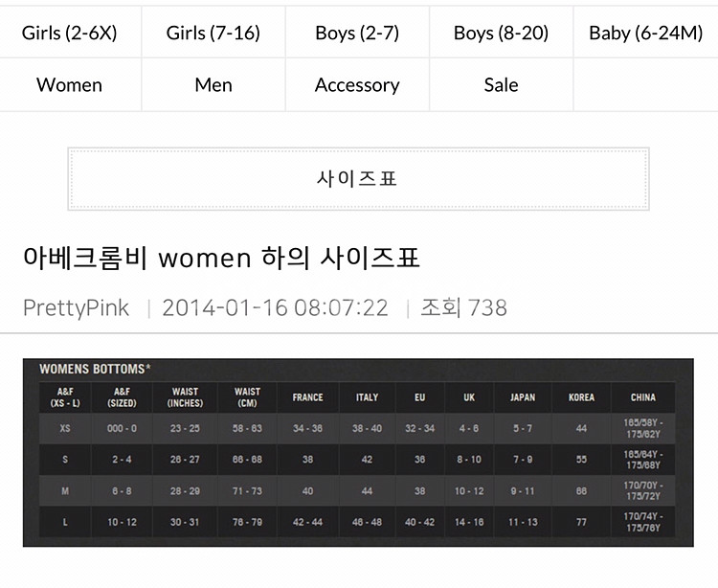Click the UK column header
The image size is (718, 588).
pyautogui.click(x=469, y=397)
